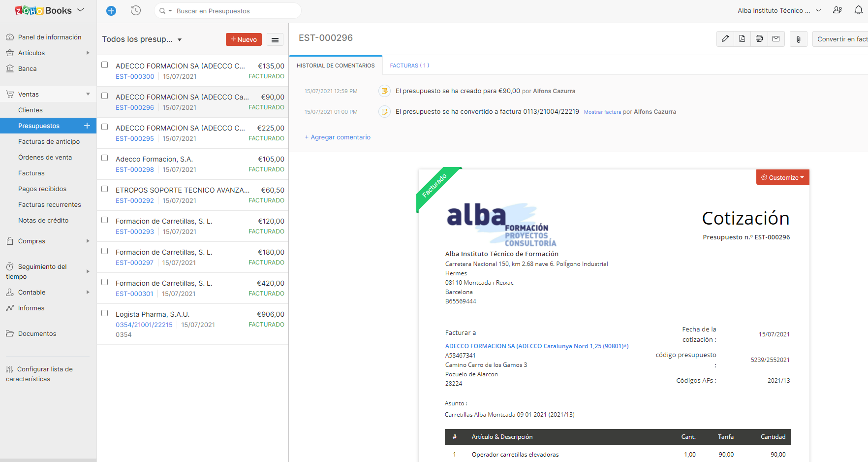
Task: Open Pagos recibidos
Action: 42,189
